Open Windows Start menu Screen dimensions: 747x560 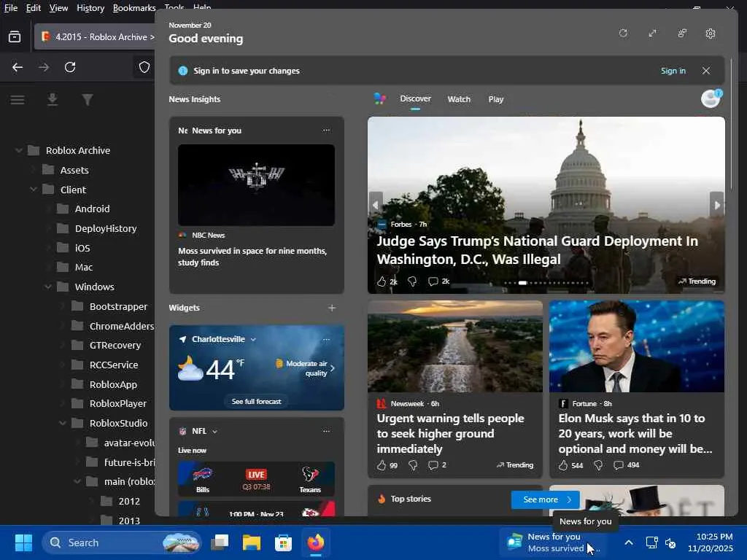(23, 542)
